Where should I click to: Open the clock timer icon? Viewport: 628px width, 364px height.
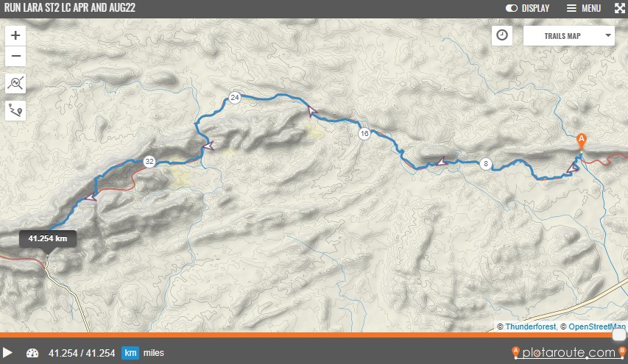(502, 35)
